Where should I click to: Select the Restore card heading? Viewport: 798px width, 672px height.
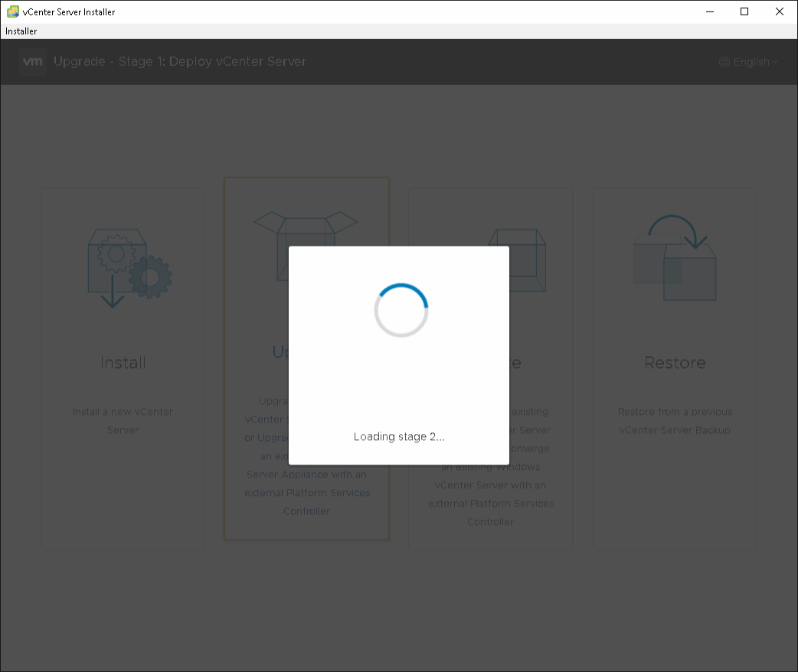[x=675, y=363]
